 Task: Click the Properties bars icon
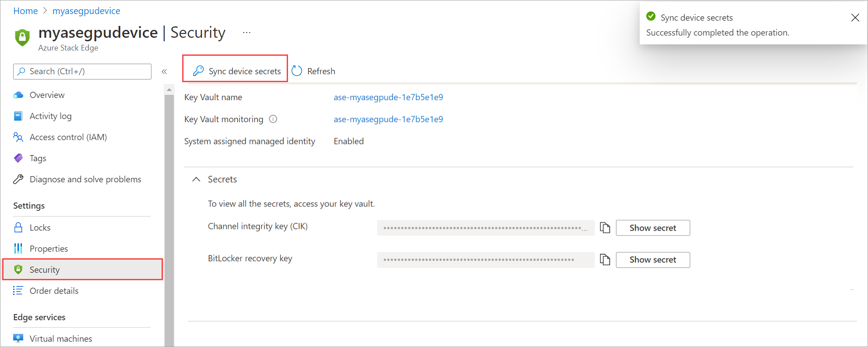click(x=18, y=249)
